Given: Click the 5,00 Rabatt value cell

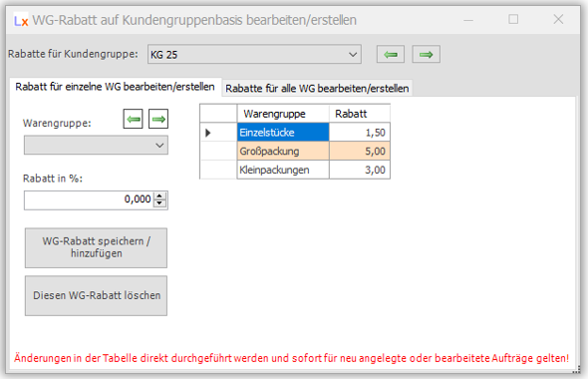Looking at the screenshot, I should click(x=360, y=152).
